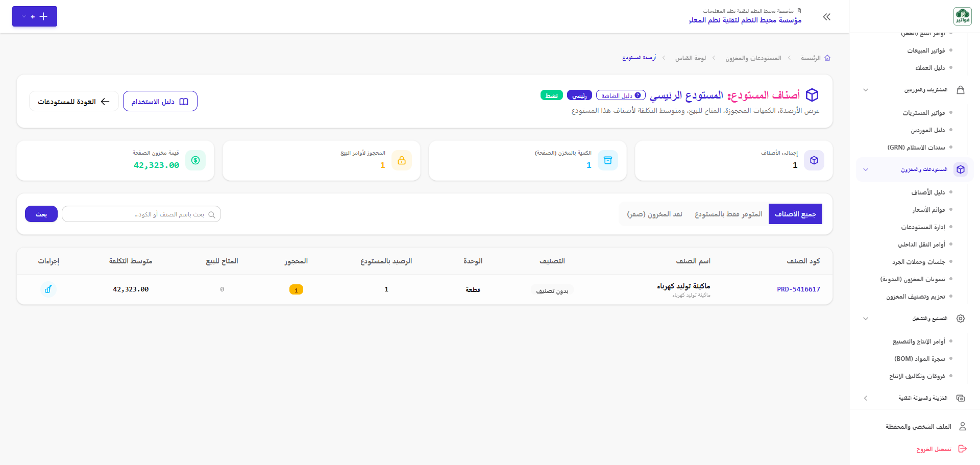Click the reserved orders lock icon
This screenshot has width=980, height=465.
pos(402,160)
